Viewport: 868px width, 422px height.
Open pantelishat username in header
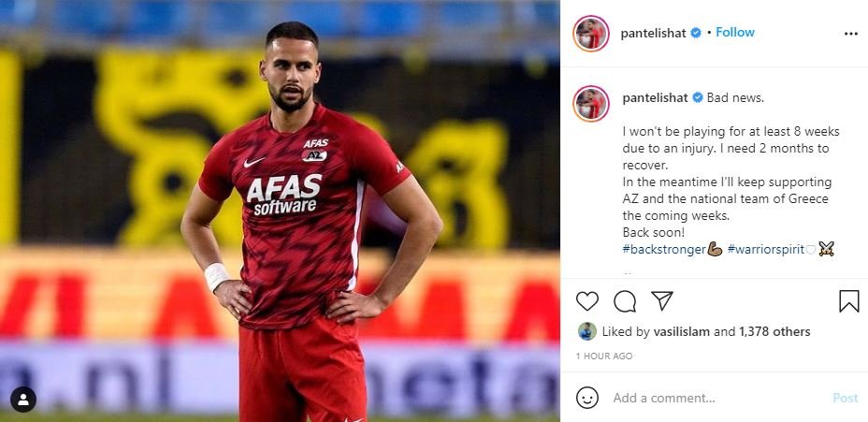653,34
